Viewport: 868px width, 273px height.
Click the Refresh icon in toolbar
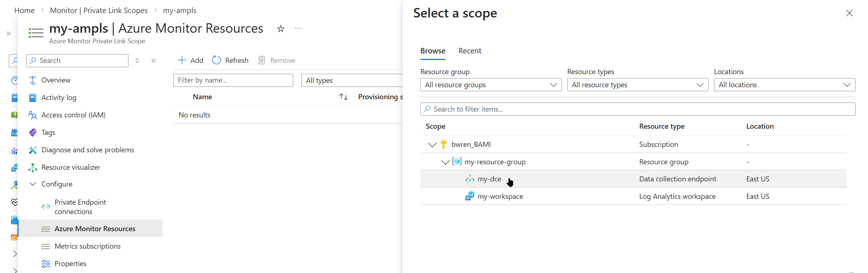pos(217,60)
